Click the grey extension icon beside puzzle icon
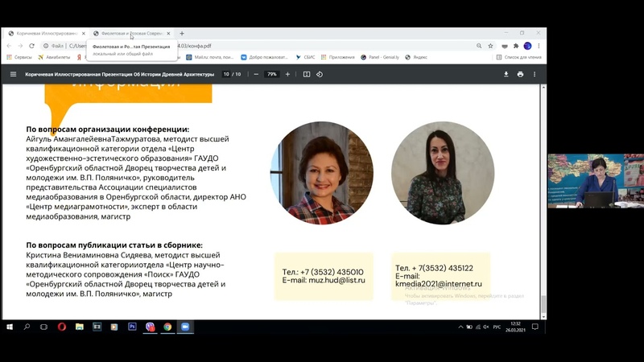644x362 pixels. pyautogui.click(x=505, y=46)
